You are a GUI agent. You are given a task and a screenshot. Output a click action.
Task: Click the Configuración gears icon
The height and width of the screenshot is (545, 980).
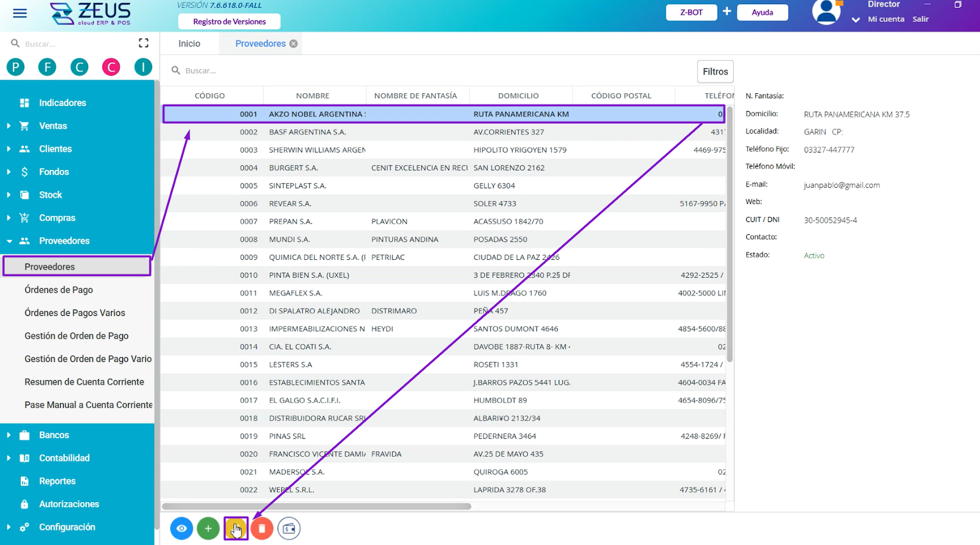(x=24, y=527)
